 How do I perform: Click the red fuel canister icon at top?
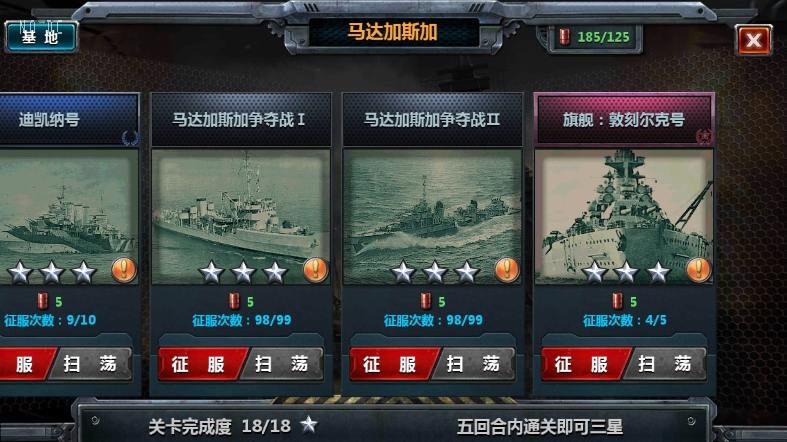pos(565,37)
